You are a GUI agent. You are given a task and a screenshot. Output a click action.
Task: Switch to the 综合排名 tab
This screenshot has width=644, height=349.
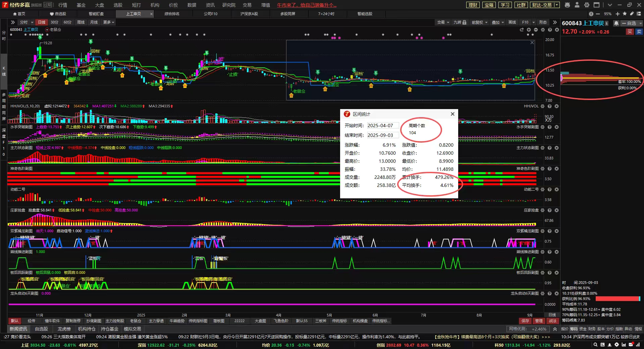click(172, 14)
